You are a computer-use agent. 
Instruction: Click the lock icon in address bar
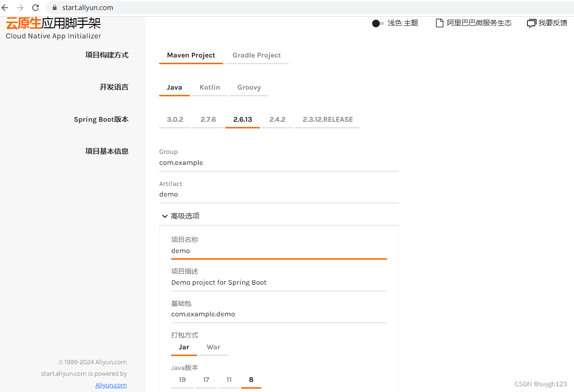click(x=55, y=8)
